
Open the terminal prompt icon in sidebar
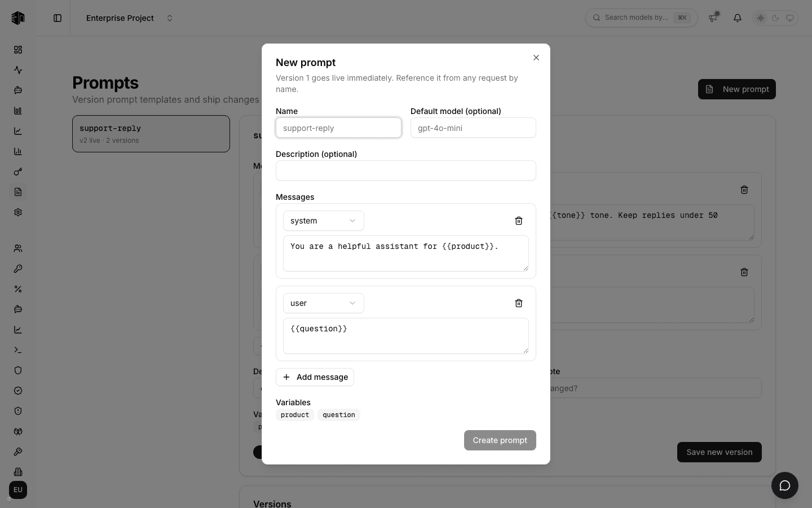[x=18, y=350]
